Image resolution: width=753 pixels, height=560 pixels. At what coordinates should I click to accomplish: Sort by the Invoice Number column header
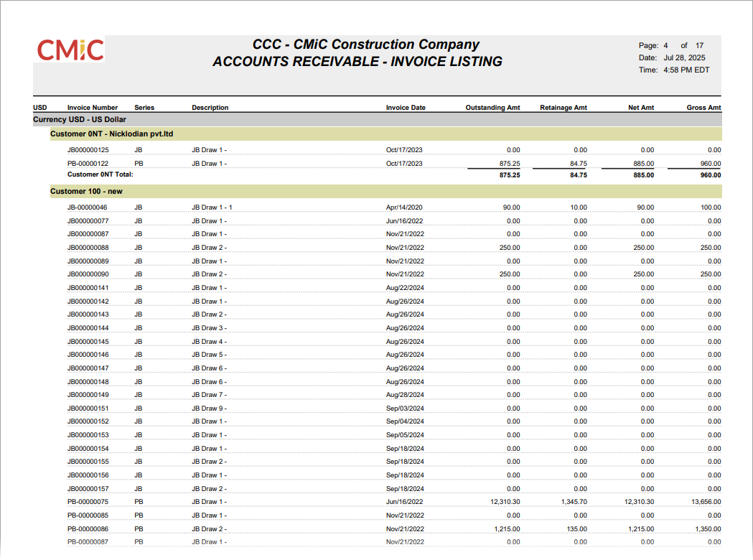pos(92,107)
